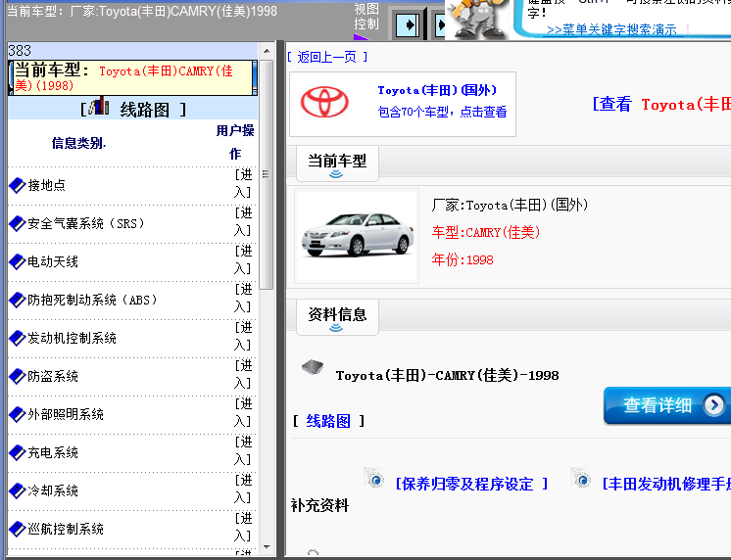Screen dimensions: 731x560
Task: Click the icon before 丰田发动机修理手册
Action: coord(581,478)
